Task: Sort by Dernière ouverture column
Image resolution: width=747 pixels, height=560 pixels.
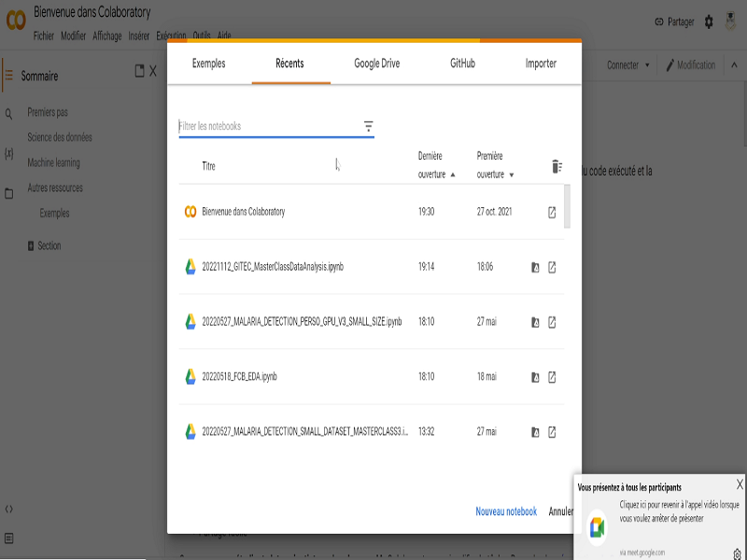Action: [x=436, y=165]
